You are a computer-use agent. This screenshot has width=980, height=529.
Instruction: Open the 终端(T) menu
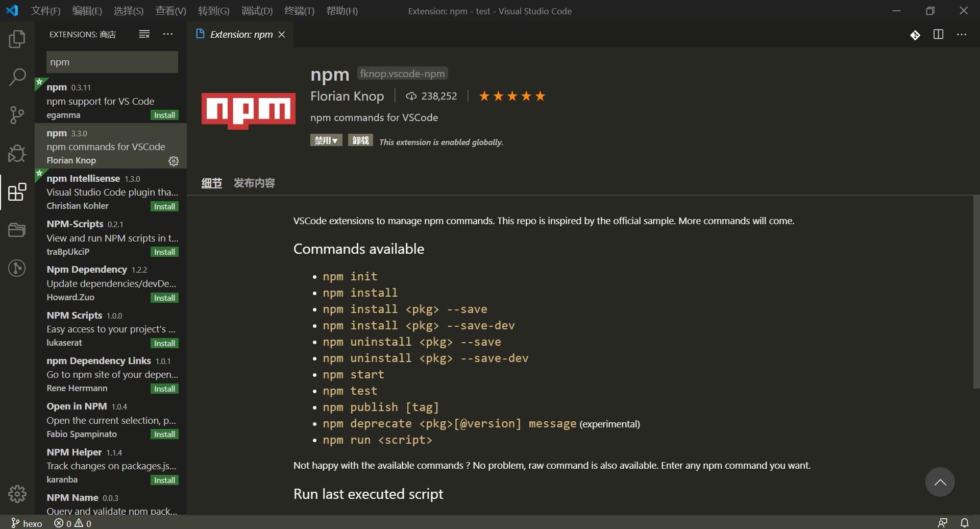point(299,11)
